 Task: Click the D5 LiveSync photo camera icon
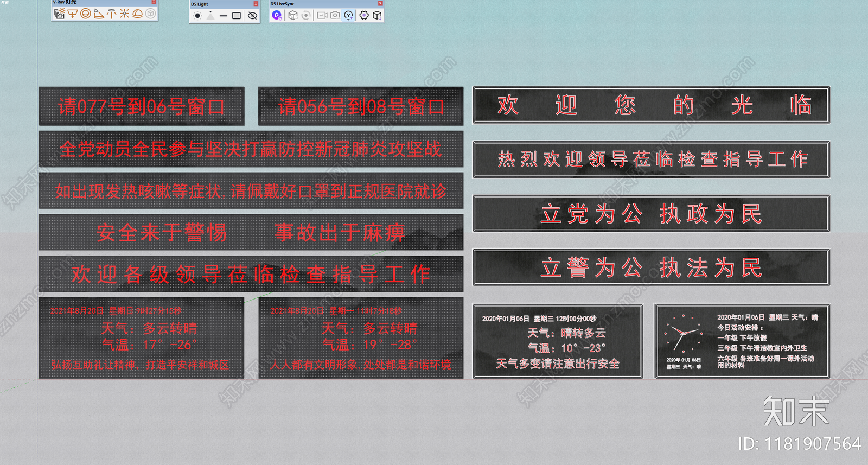pyautogui.click(x=335, y=15)
